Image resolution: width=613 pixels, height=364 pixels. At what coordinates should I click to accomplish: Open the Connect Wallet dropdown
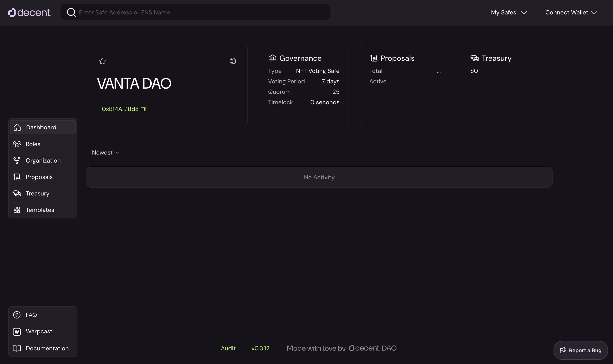pos(571,12)
